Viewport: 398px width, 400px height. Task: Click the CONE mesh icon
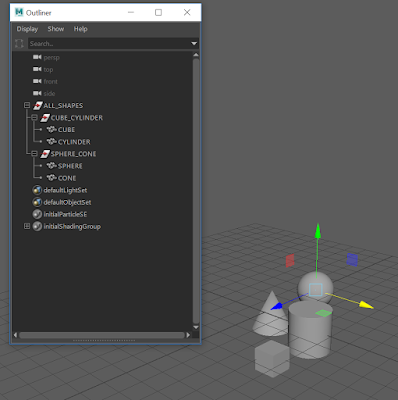(51, 178)
